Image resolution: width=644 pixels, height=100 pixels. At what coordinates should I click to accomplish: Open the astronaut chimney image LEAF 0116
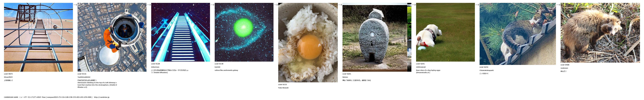[x=112, y=37]
